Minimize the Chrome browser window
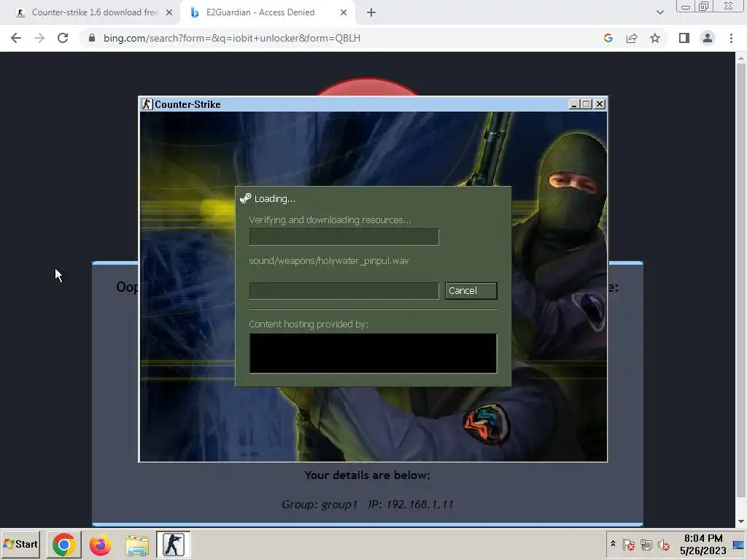The height and width of the screenshot is (560, 747). (686, 7)
